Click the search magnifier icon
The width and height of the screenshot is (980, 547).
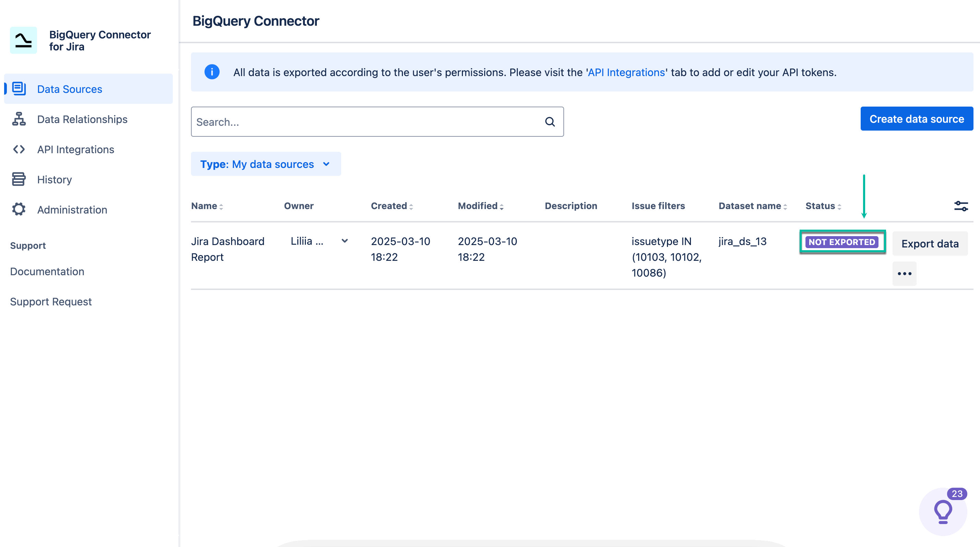[549, 122]
